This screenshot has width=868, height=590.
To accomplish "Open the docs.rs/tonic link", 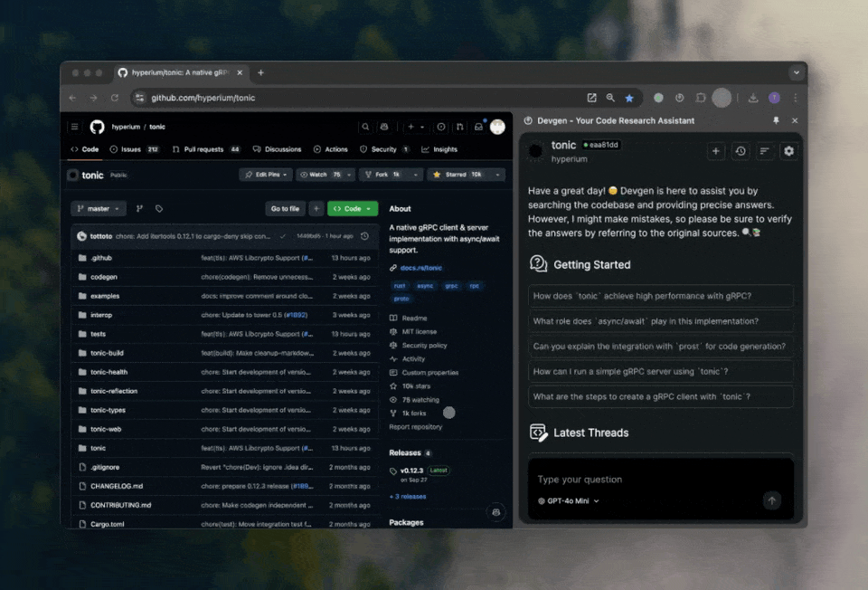I will click(x=420, y=268).
